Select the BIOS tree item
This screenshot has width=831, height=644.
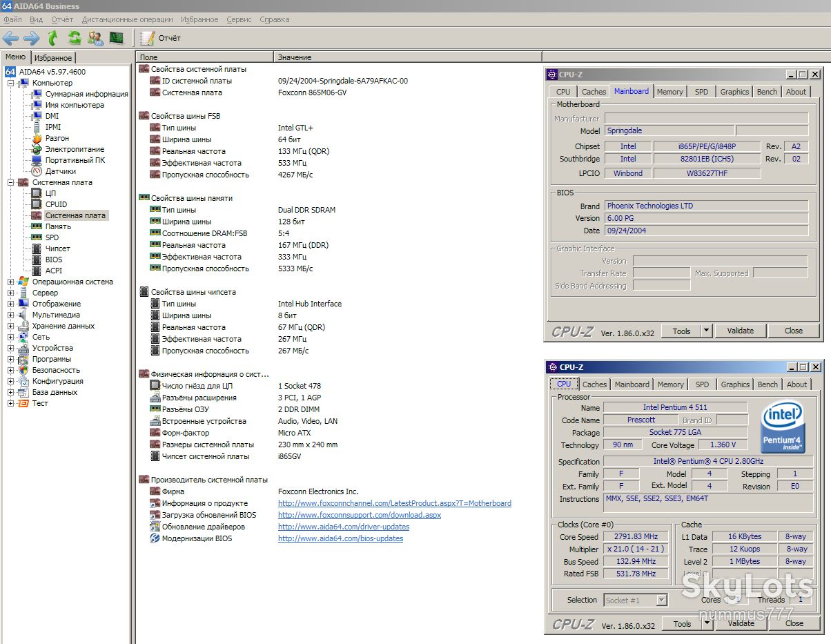coord(54,260)
